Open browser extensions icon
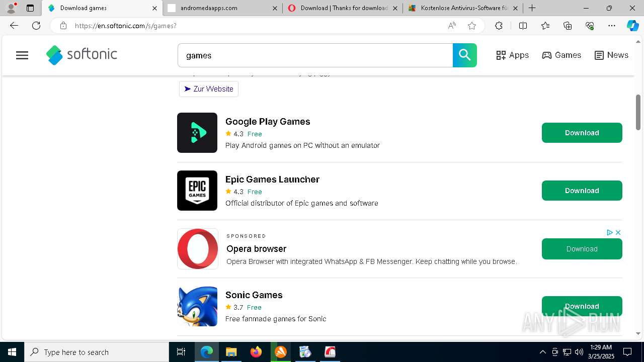The width and height of the screenshot is (644, 362). [499, 26]
